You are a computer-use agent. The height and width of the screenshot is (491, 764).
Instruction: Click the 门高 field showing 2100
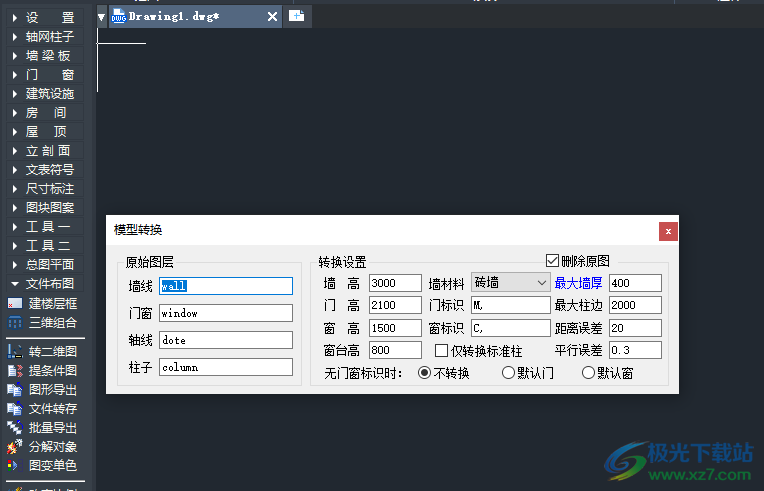395,305
